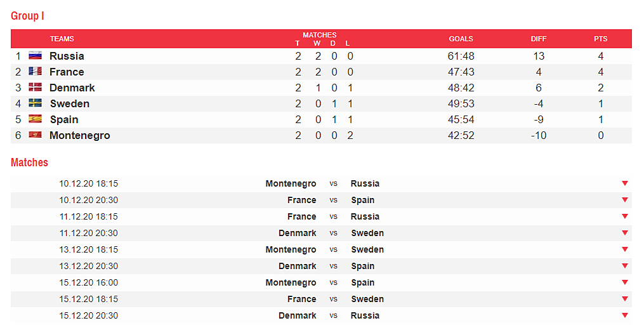Click the Russia flag icon
The image size is (644, 330).
(x=35, y=56)
